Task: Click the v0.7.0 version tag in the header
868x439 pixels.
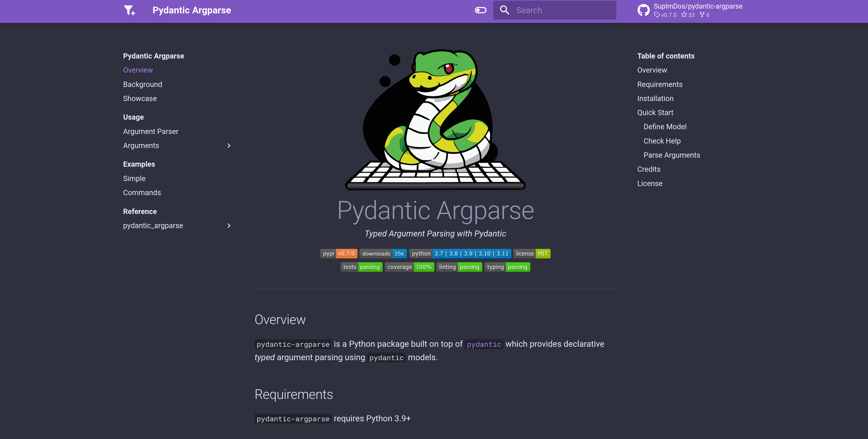Action: (665, 15)
